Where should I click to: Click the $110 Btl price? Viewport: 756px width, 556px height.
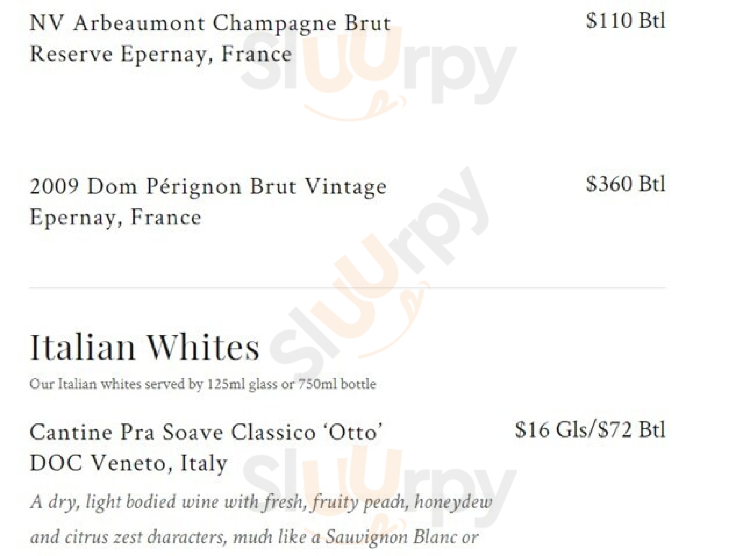(625, 21)
